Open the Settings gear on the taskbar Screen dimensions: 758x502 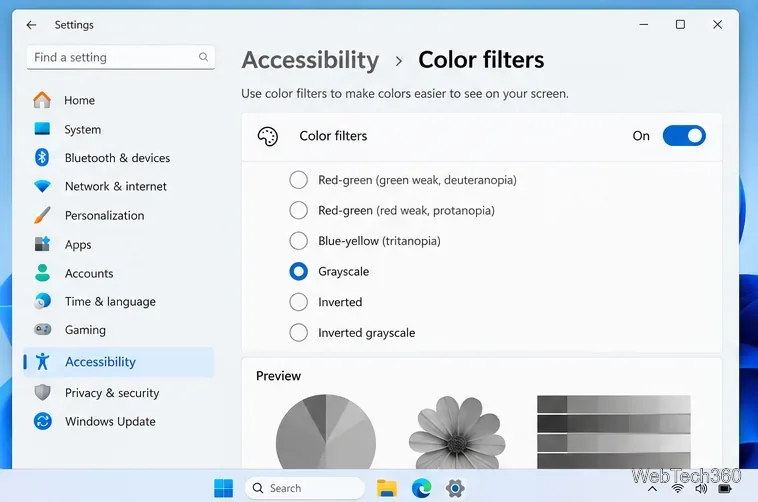455,488
